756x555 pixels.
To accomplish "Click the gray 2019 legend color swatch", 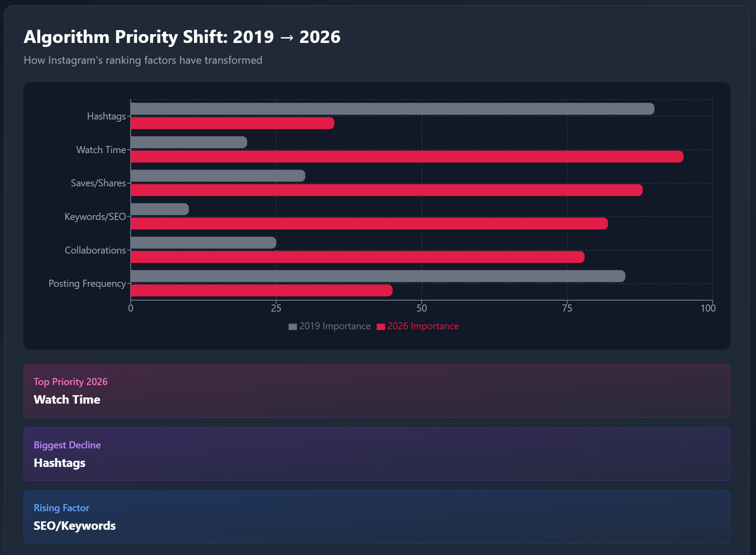I will pos(293,327).
